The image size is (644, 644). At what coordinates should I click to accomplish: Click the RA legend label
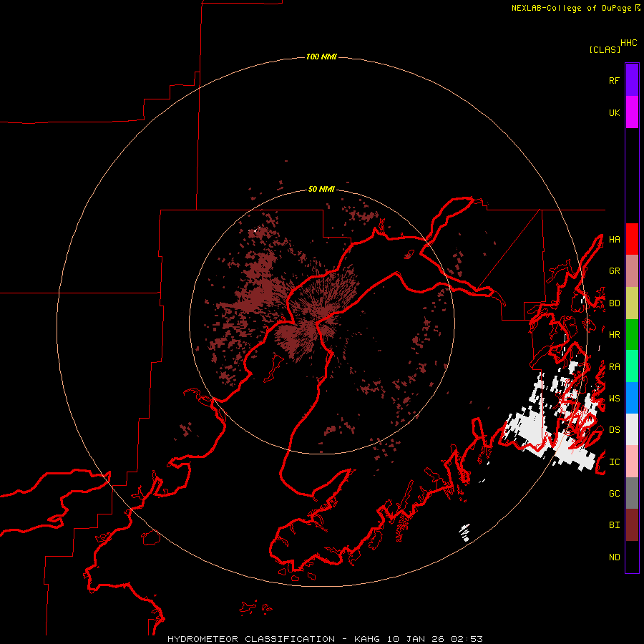pos(615,367)
